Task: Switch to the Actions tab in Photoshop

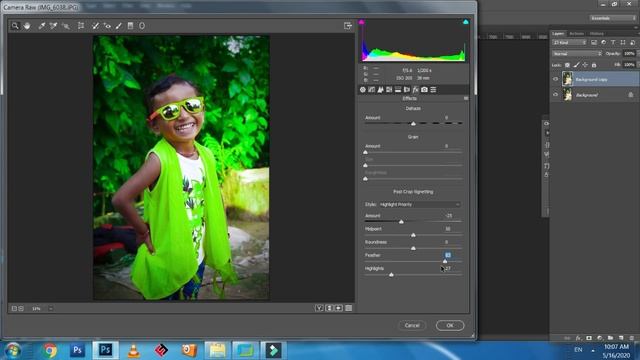Action: pyautogui.click(x=577, y=34)
